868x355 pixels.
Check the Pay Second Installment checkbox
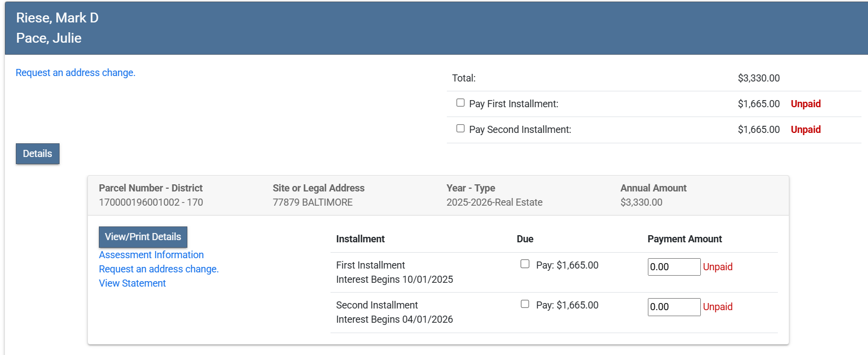coord(460,129)
